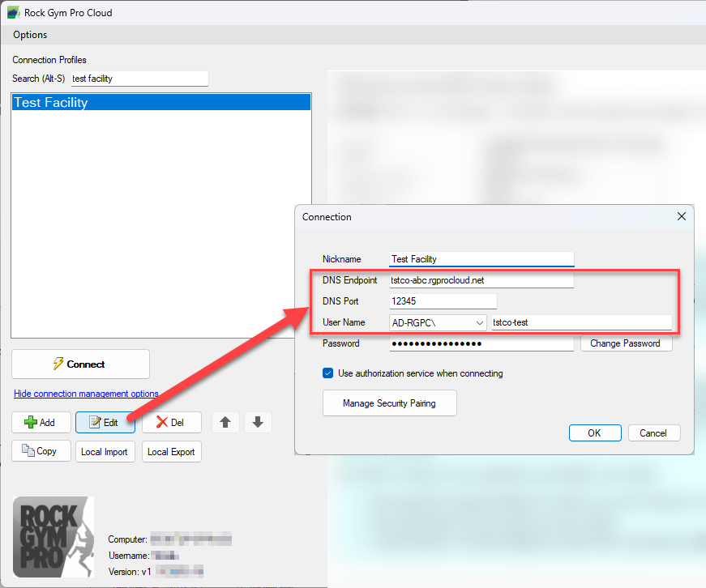706x588 pixels.
Task: Open Manage Security Pairing
Action: tap(389, 403)
